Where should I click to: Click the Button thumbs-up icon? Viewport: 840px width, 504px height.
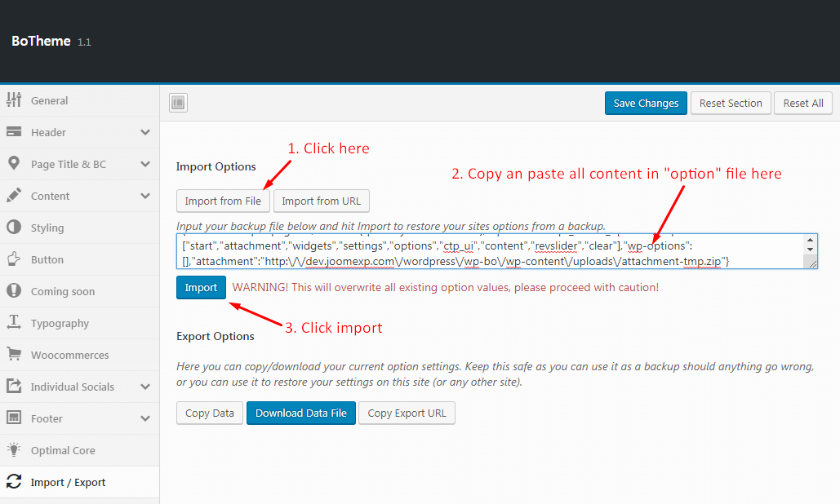pos(14,259)
